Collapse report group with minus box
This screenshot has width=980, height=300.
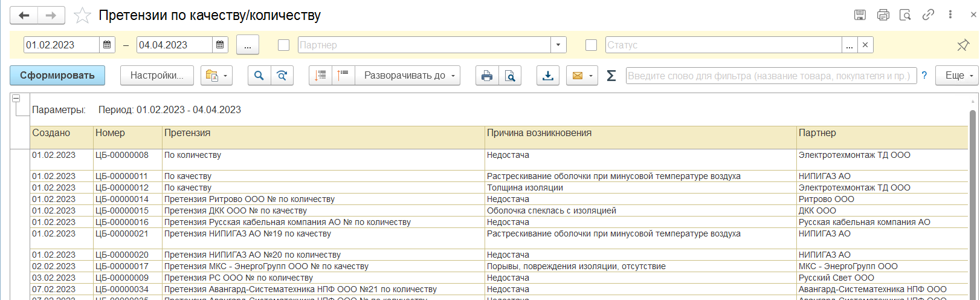(x=16, y=98)
